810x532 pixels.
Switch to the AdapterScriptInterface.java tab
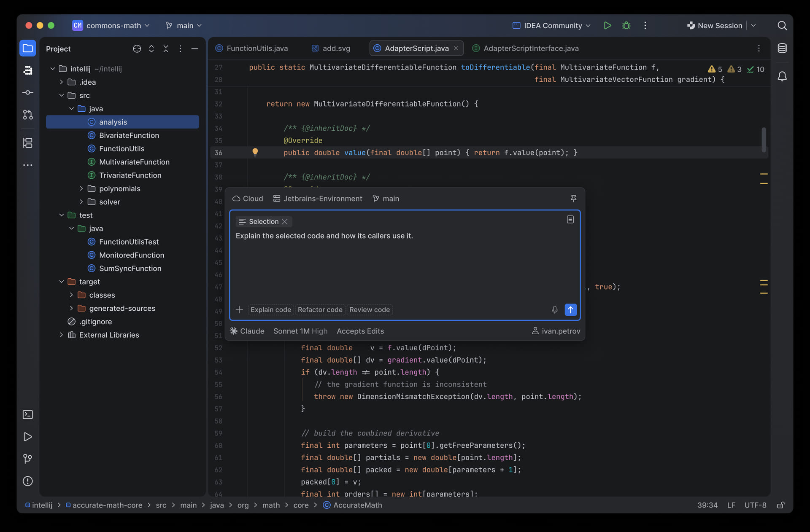point(526,48)
